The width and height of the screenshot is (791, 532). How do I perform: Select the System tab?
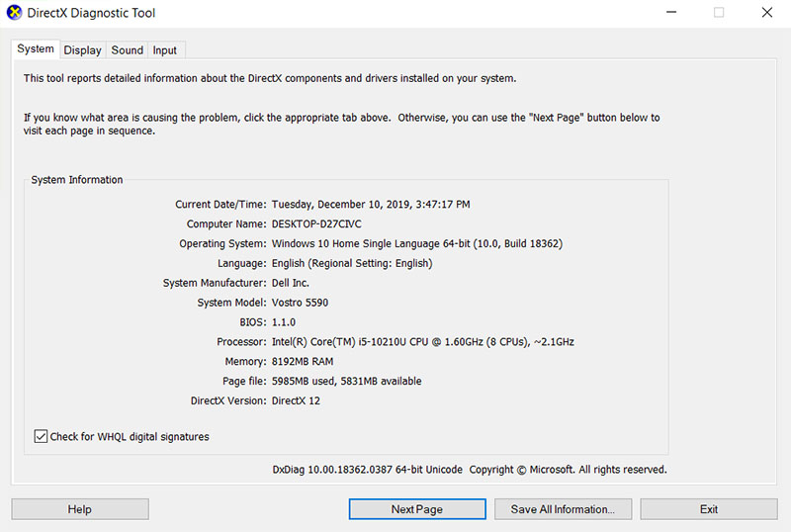36,49
